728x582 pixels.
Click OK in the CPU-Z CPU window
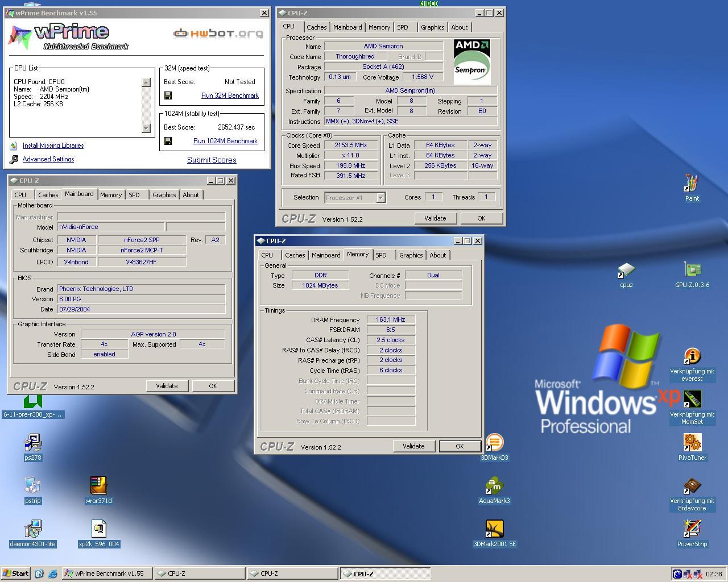(x=481, y=218)
